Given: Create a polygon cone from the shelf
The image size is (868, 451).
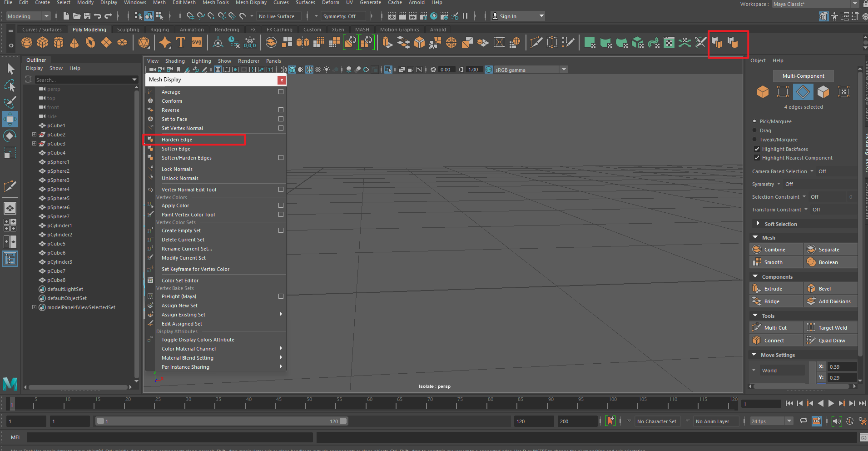Looking at the screenshot, I should click(74, 43).
